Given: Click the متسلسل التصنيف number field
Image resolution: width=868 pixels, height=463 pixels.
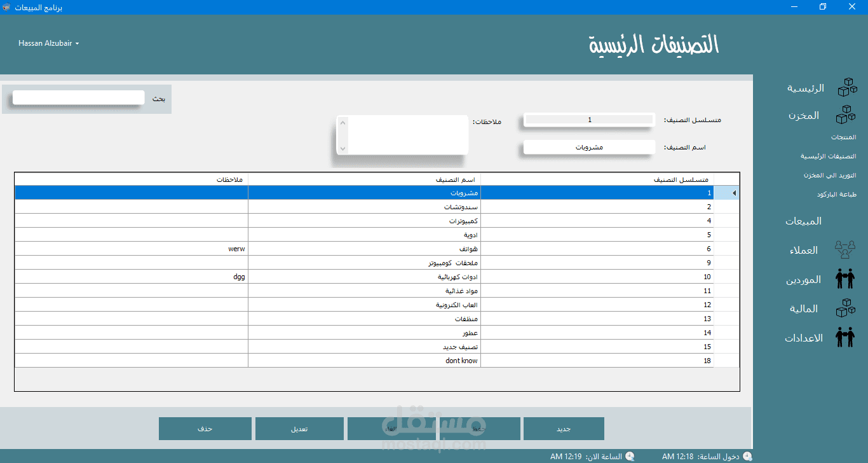Looking at the screenshot, I should pos(589,120).
